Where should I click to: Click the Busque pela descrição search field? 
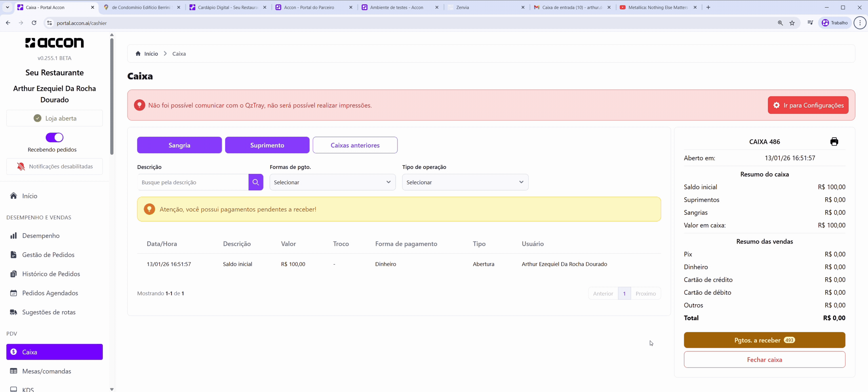[x=193, y=182]
